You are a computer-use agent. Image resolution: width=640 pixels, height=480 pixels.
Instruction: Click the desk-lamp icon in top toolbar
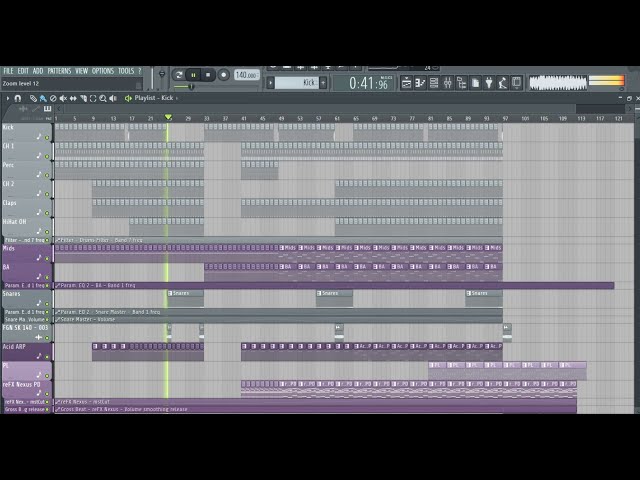(503, 83)
